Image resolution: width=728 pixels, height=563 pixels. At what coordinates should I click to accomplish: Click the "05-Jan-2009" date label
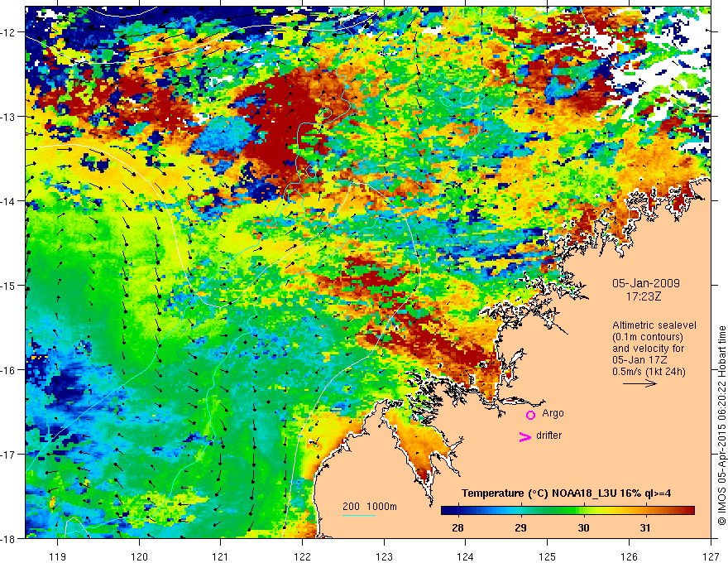(646, 283)
